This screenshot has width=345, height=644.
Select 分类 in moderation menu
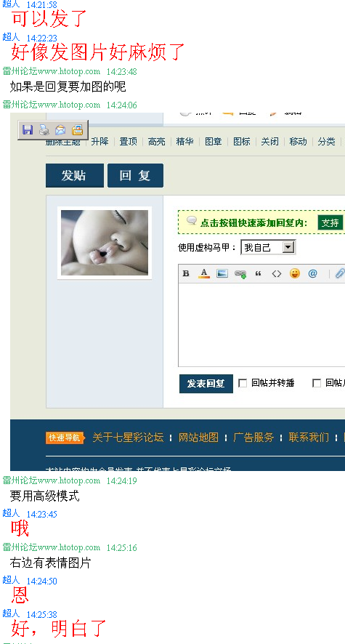tap(326, 142)
